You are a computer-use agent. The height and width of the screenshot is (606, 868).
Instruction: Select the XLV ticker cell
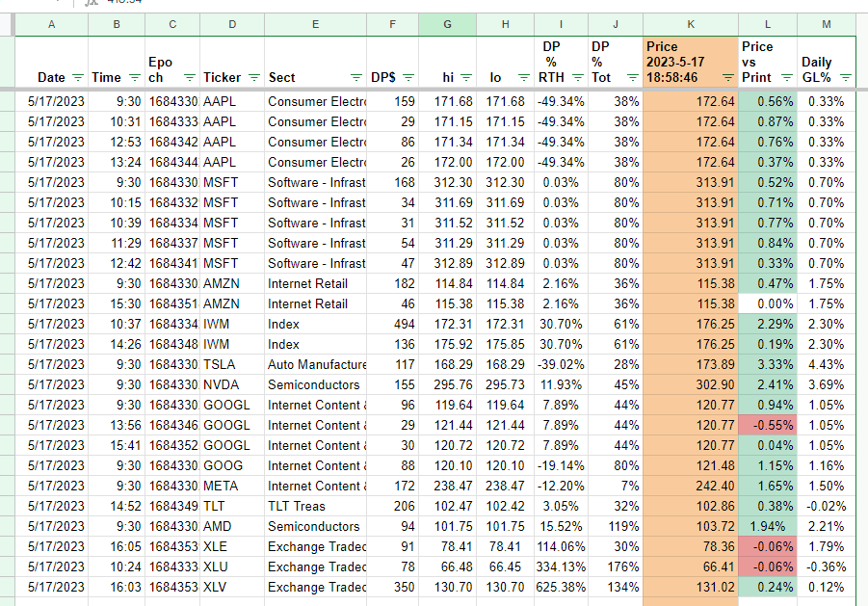point(232,587)
